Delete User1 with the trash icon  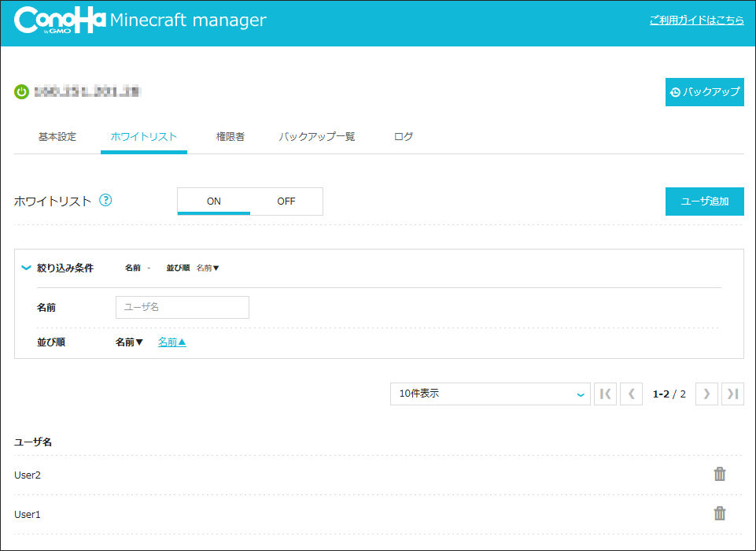(719, 513)
